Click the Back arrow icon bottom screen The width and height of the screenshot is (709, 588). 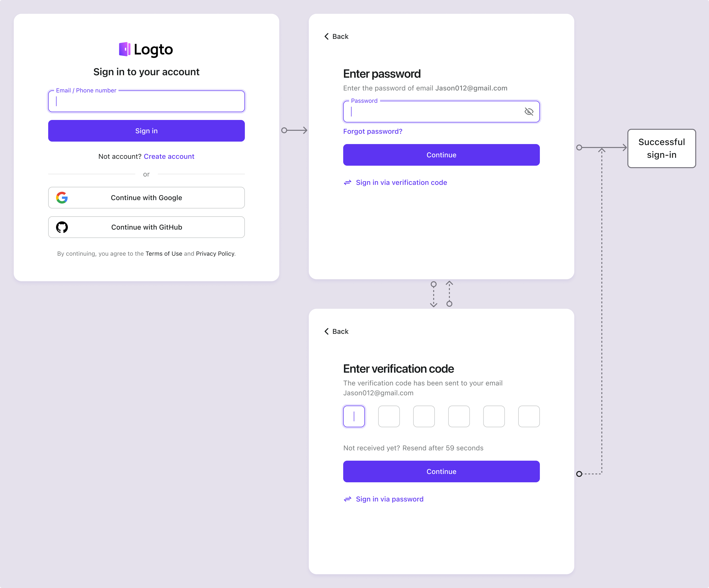coord(326,331)
